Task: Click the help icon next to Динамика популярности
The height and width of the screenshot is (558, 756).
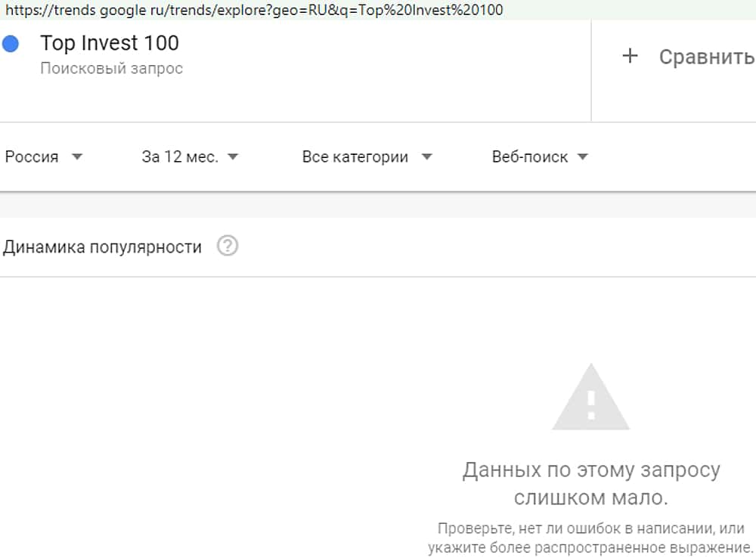Action: click(227, 246)
